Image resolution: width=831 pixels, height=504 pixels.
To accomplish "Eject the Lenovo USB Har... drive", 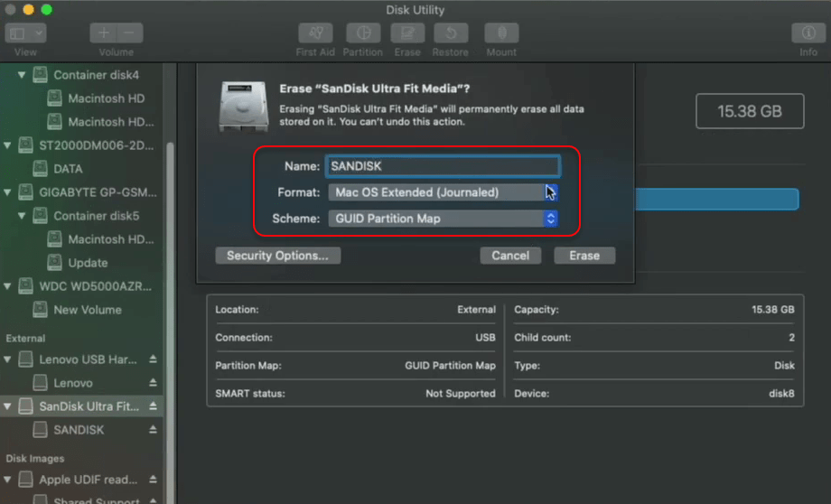I will click(153, 359).
